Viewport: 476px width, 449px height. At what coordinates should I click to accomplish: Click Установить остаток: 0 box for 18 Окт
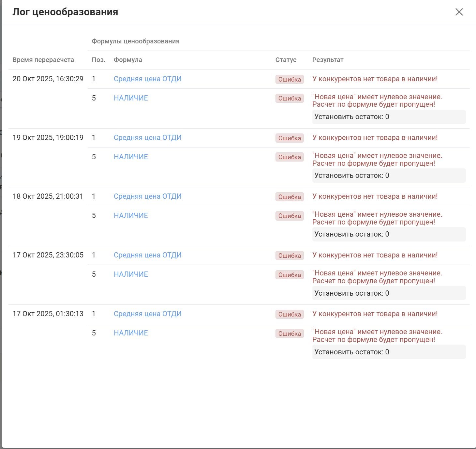tap(389, 234)
